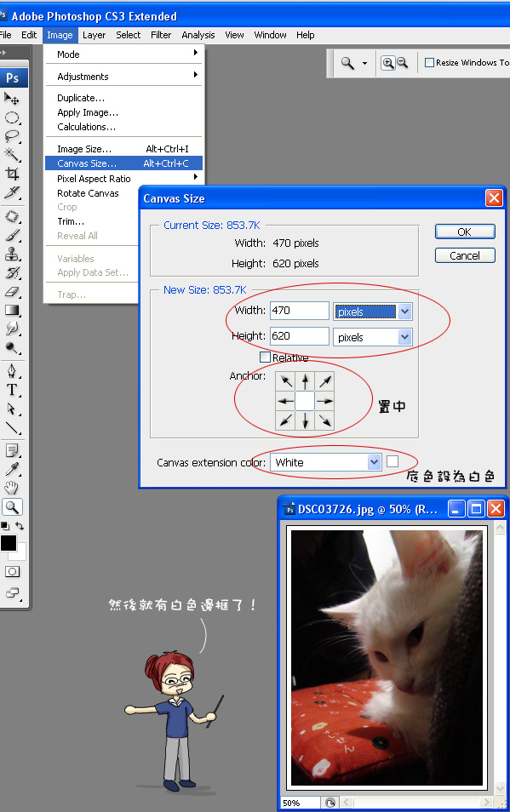
Task: Enable the Relative checkbox
Action: pyautogui.click(x=265, y=357)
